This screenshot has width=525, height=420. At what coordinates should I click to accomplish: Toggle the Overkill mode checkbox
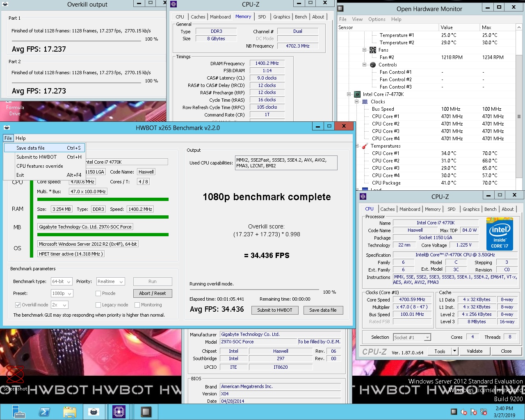18,305
